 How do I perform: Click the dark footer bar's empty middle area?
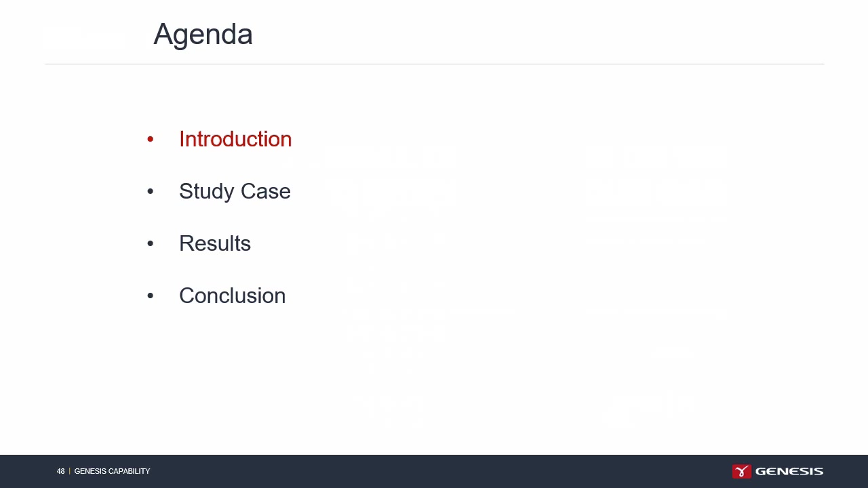point(434,471)
